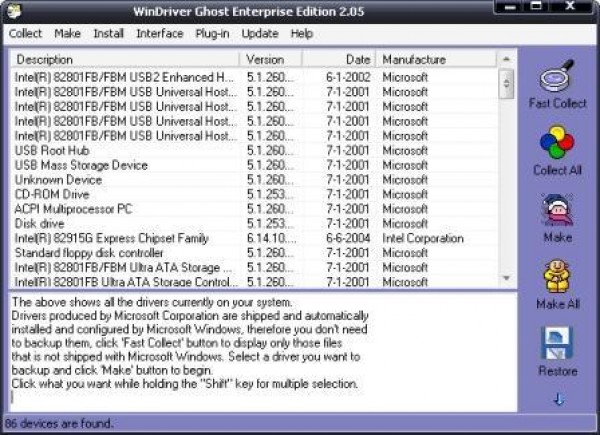Click the Restore floppy disk icon
Image resolution: width=600 pixels, height=435 pixels.
coord(557,343)
